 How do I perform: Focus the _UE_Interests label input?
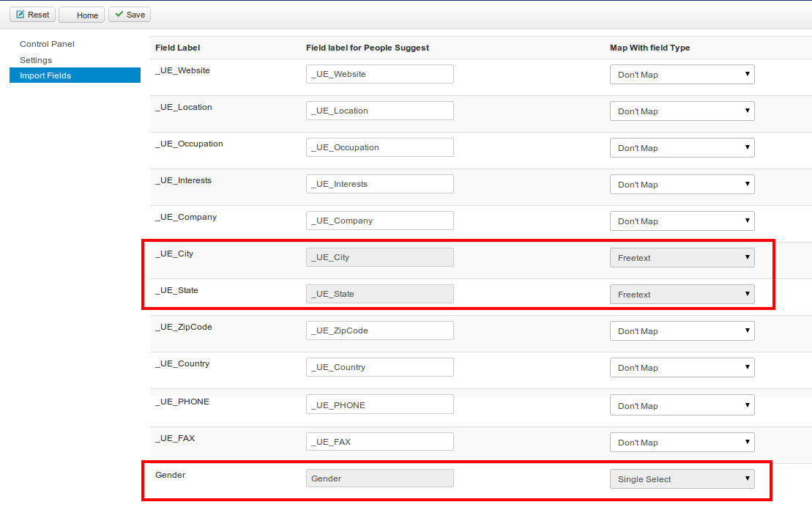click(379, 184)
